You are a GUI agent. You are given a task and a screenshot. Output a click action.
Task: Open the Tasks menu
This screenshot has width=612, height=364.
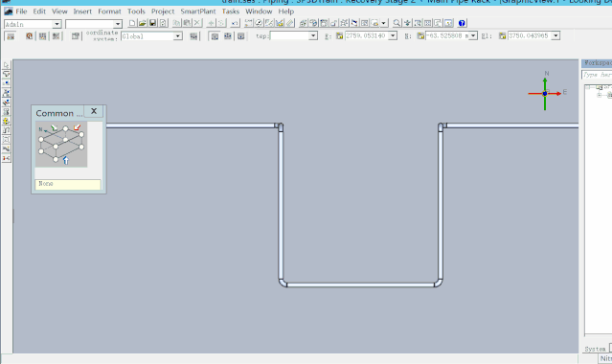[x=230, y=11]
